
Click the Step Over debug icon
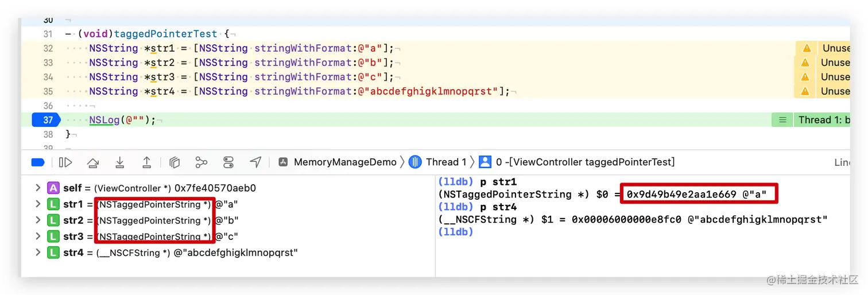point(93,162)
